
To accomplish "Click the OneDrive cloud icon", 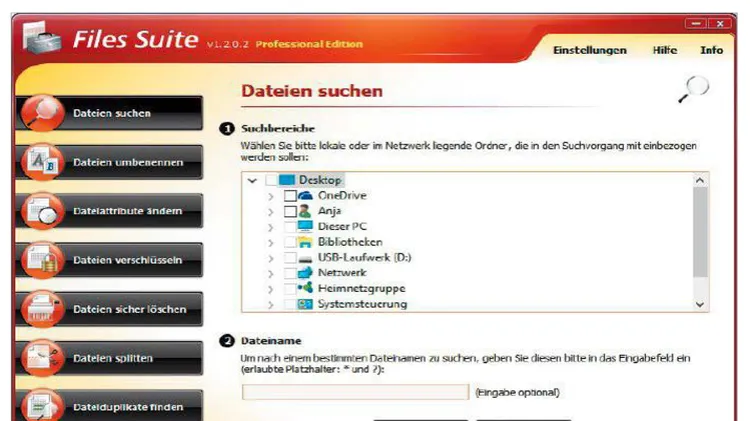I will click(305, 196).
